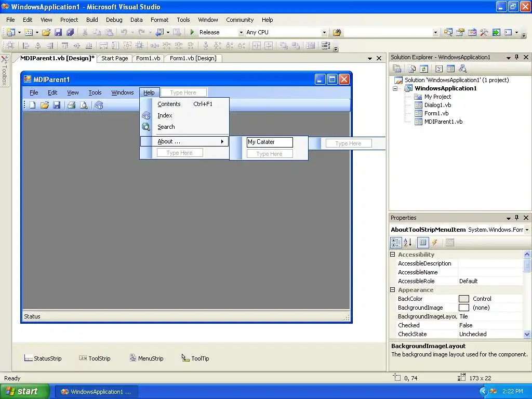Click the Alphabetical sort icon in Properties

tap(408, 242)
